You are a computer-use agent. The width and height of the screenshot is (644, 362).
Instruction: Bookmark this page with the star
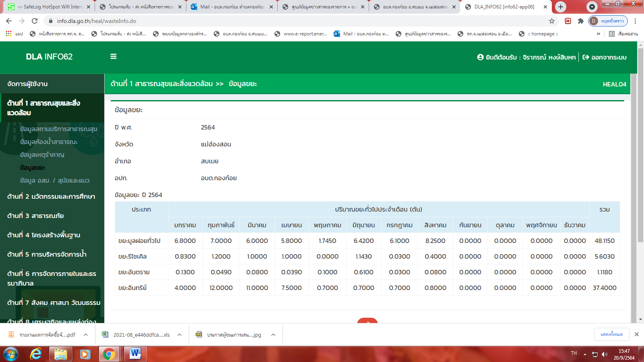[x=552, y=21]
